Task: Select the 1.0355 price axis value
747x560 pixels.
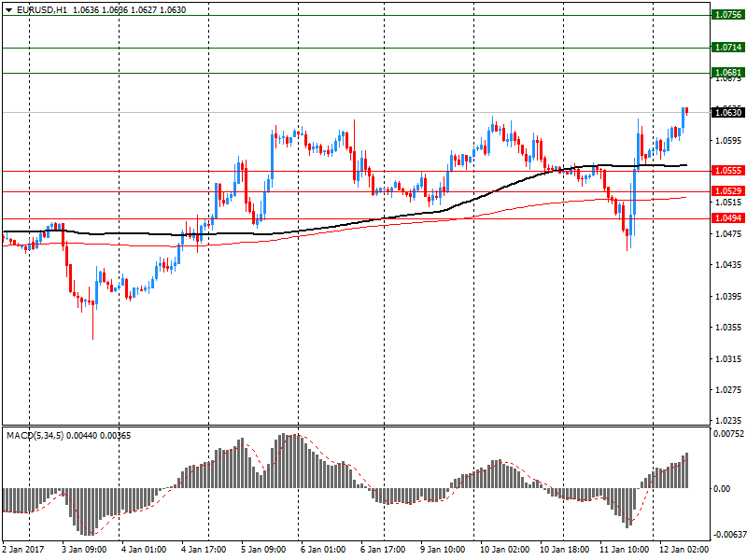Action: (x=728, y=328)
